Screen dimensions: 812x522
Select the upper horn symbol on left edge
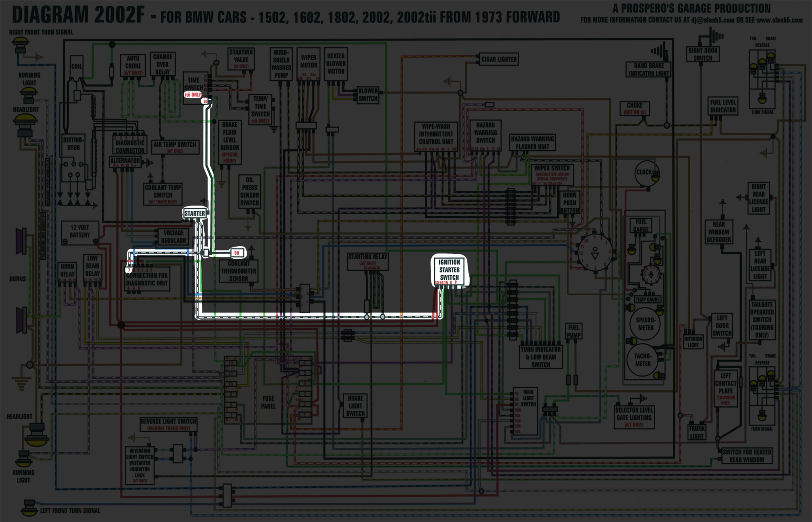pos(21,241)
